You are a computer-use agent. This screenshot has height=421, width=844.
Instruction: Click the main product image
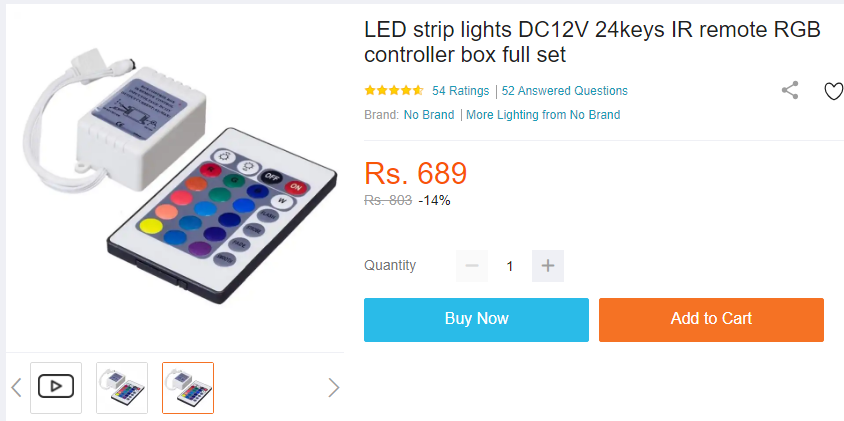[175, 180]
